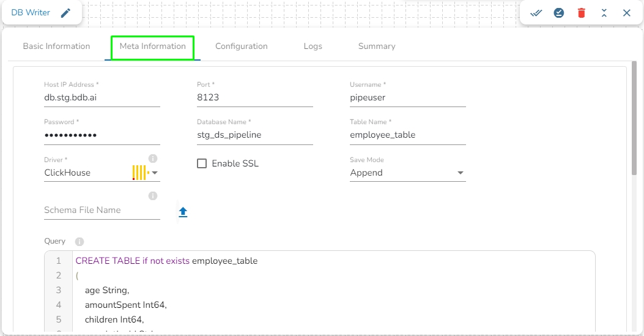Switch to the Basic Information tab
This screenshot has width=644, height=336.
click(x=56, y=47)
